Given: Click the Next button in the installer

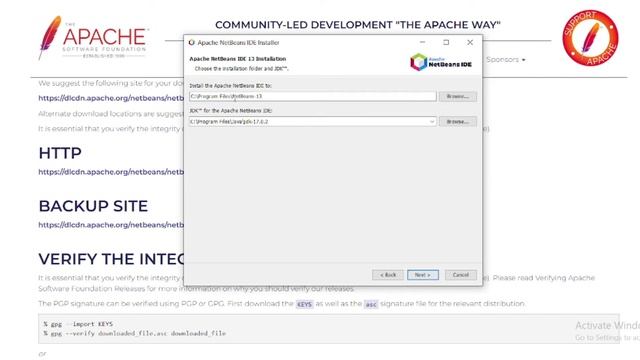Looking at the screenshot, I should click(423, 275).
